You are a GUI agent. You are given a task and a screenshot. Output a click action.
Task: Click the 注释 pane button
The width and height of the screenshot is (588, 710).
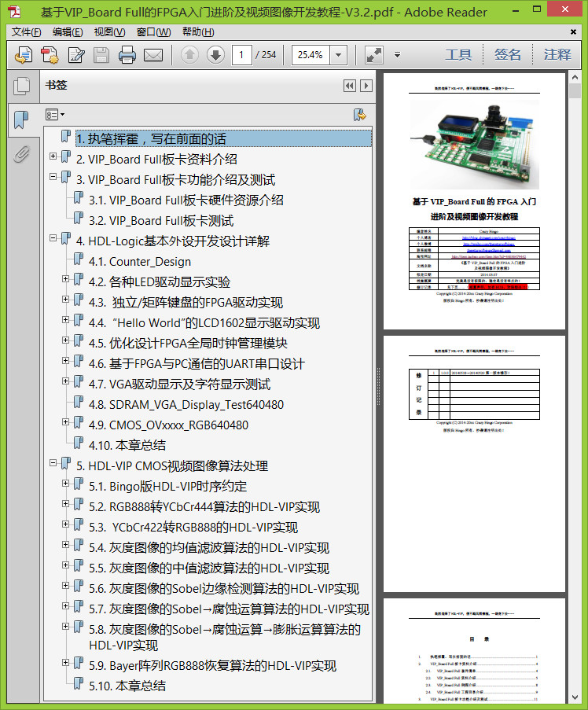(557, 55)
